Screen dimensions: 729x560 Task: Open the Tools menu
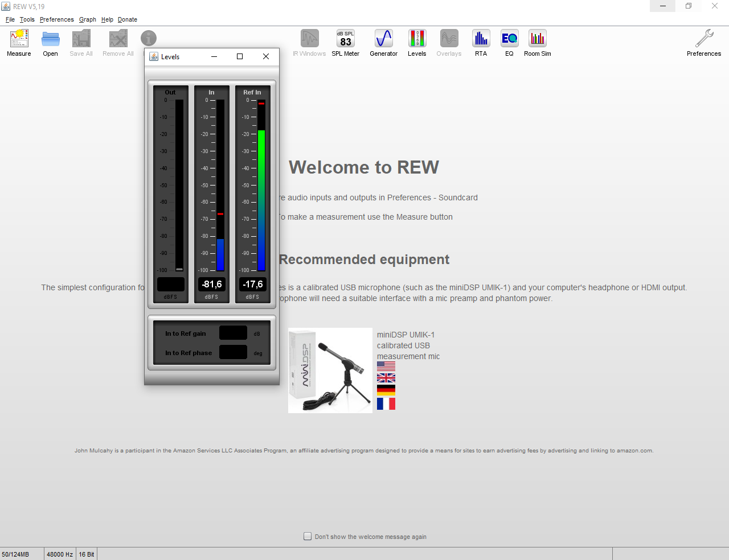[x=27, y=19]
